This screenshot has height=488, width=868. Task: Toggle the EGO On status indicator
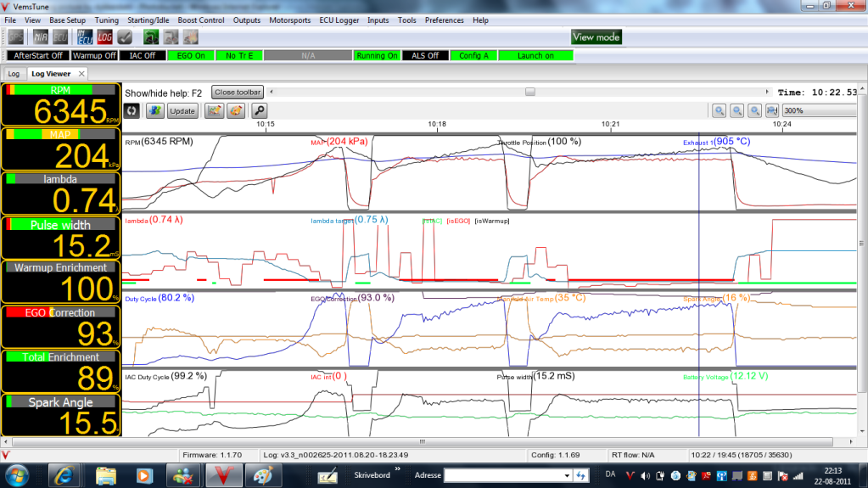point(191,55)
